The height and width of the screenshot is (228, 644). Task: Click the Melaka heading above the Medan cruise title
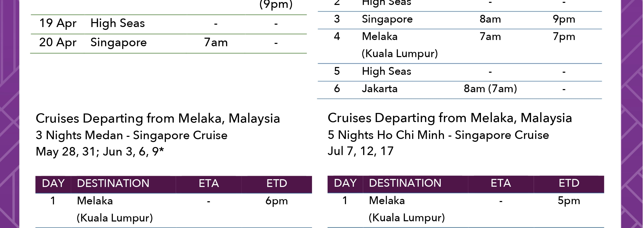(158, 118)
